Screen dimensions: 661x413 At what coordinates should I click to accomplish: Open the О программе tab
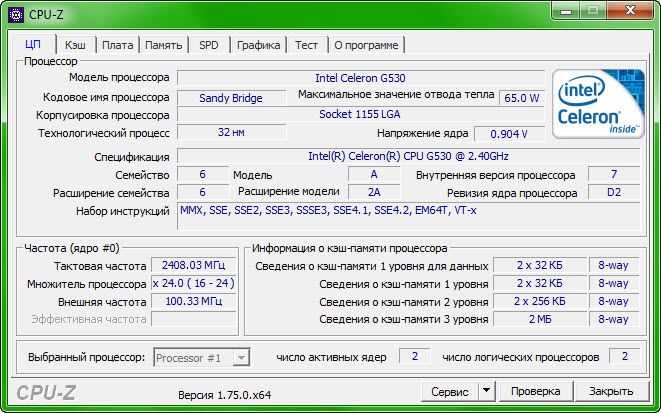coord(366,45)
